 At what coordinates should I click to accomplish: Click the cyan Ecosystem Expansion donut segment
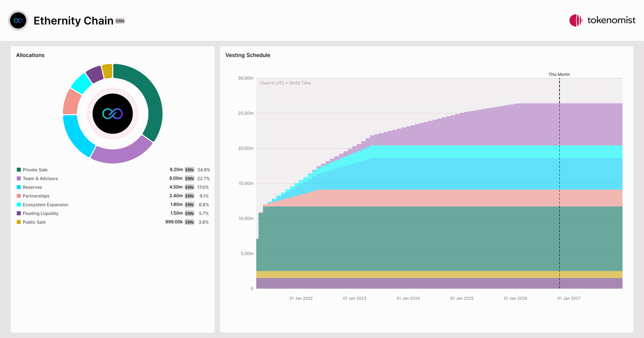coord(82,83)
